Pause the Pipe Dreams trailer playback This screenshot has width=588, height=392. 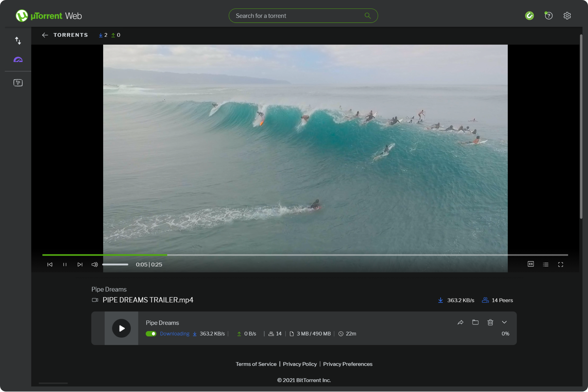pos(65,264)
